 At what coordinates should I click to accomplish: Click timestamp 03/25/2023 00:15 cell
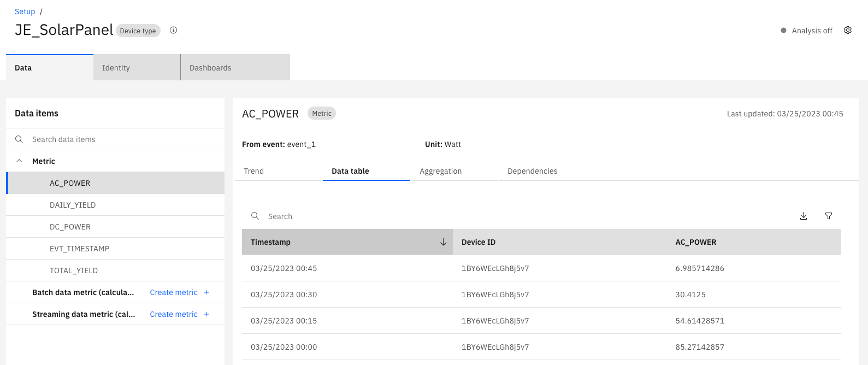pyautogui.click(x=284, y=321)
